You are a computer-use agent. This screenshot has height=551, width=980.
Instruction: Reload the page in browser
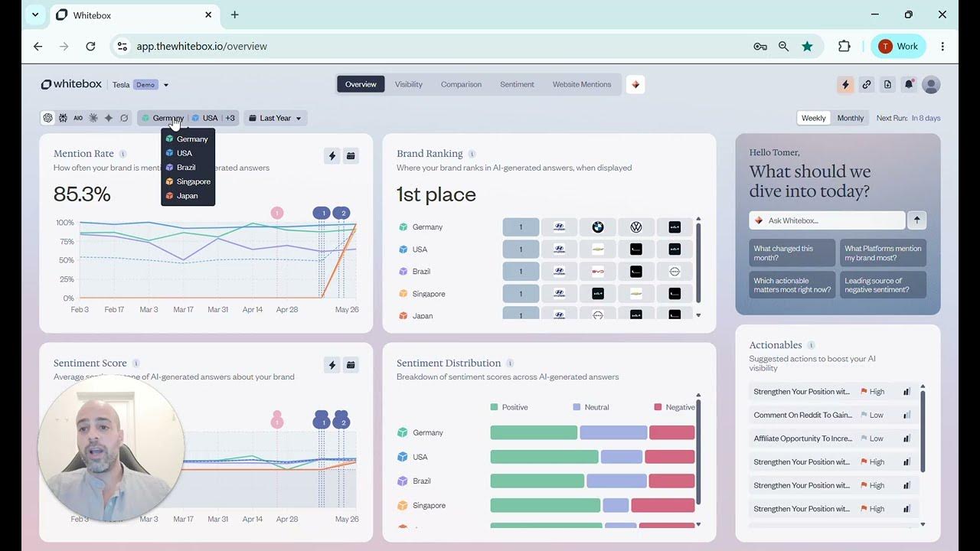(90, 46)
